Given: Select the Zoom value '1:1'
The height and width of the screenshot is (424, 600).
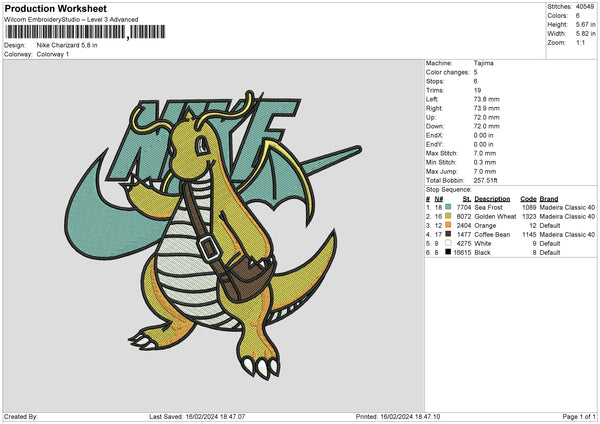Looking at the screenshot, I should [x=580, y=42].
